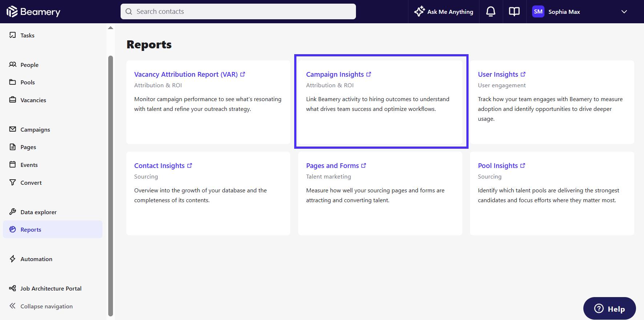Click the Campaigns envelope icon

(x=13, y=129)
